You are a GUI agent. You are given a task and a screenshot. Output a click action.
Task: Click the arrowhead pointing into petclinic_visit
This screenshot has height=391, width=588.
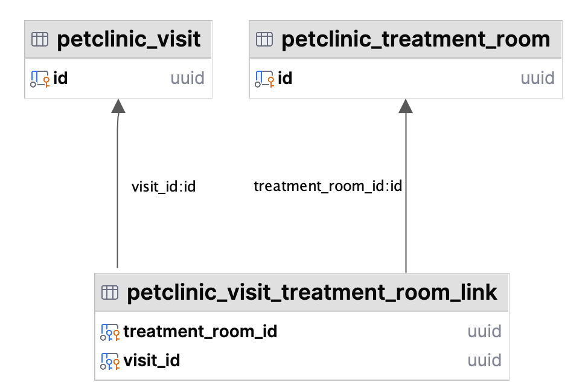pos(118,106)
